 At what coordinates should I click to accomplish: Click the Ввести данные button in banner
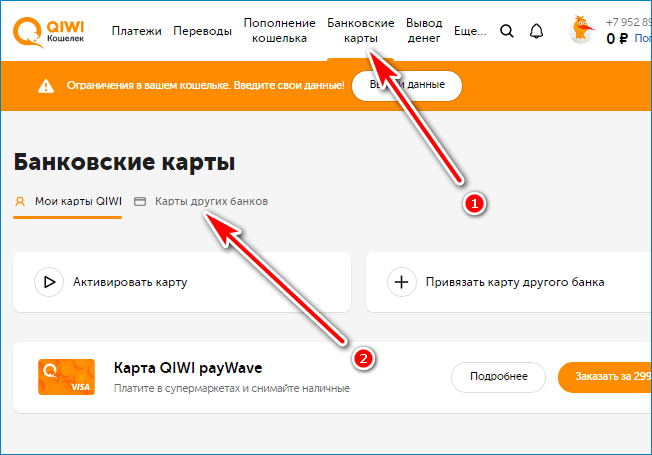pyautogui.click(x=407, y=86)
